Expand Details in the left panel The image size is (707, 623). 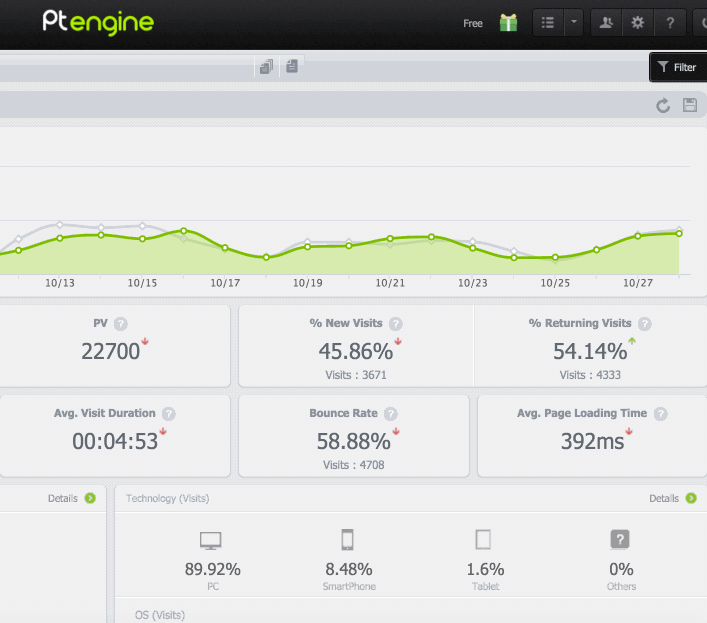tap(90, 498)
